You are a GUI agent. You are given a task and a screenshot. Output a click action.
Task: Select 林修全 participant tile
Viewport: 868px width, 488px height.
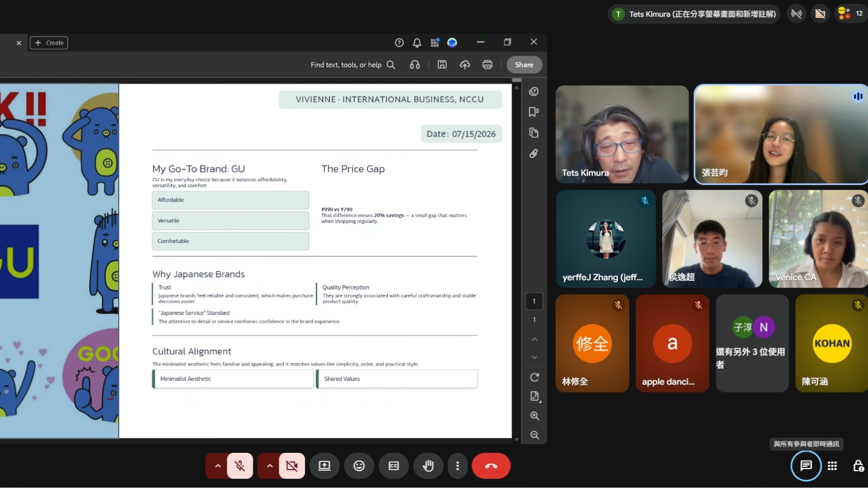pos(592,343)
